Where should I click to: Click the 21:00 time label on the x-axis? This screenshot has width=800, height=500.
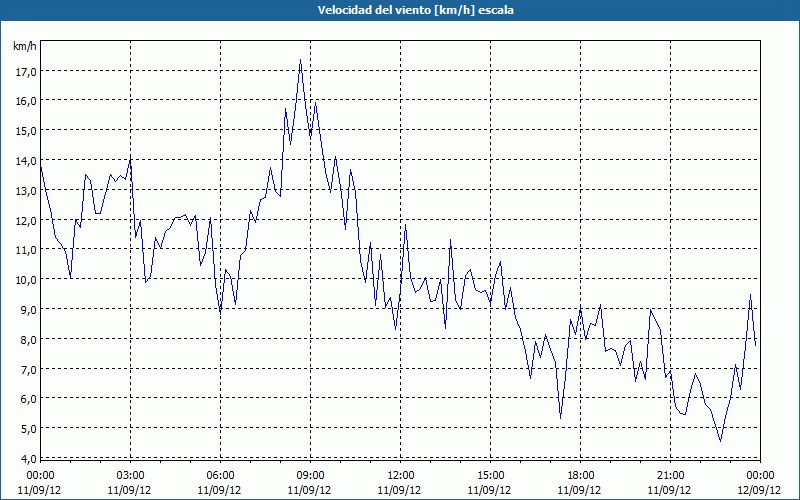pyautogui.click(x=670, y=476)
